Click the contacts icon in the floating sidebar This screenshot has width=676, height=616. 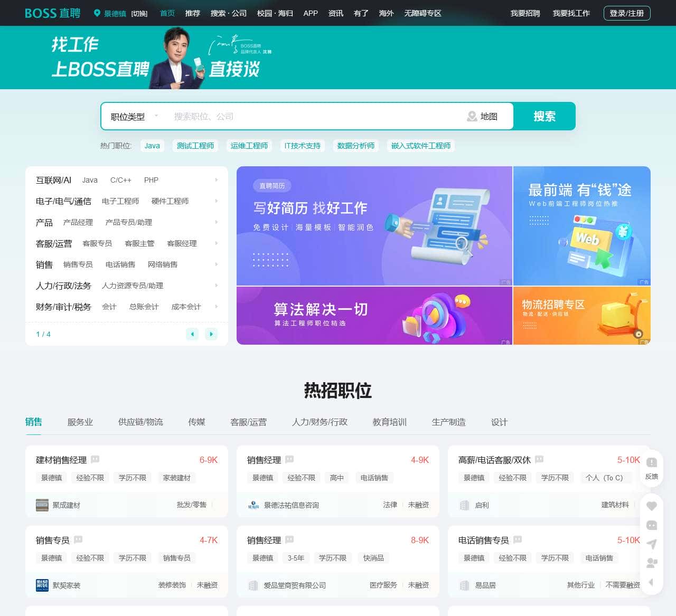point(652,562)
